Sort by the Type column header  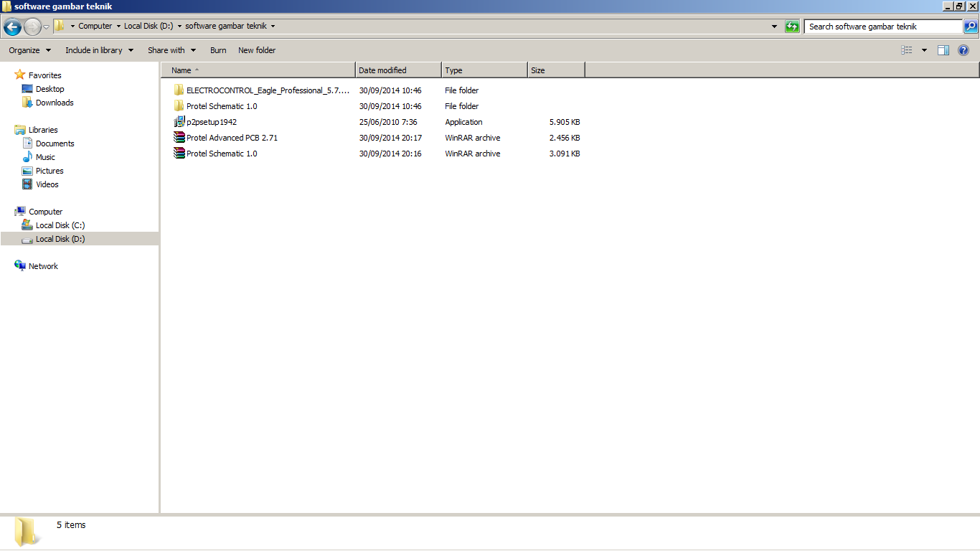pyautogui.click(x=484, y=70)
